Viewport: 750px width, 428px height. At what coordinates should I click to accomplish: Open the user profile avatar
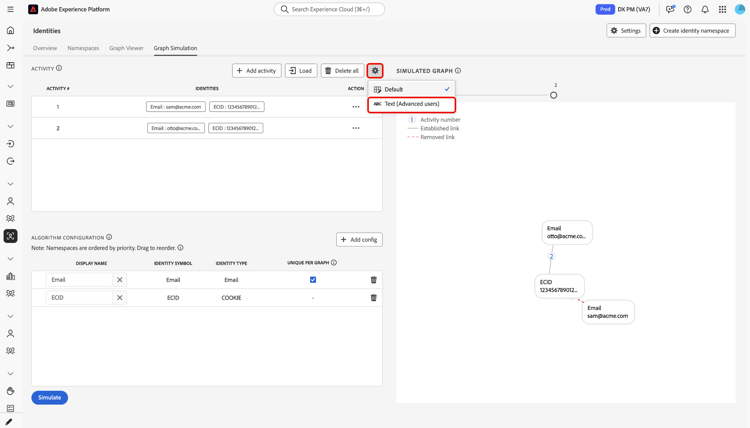coord(740,9)
